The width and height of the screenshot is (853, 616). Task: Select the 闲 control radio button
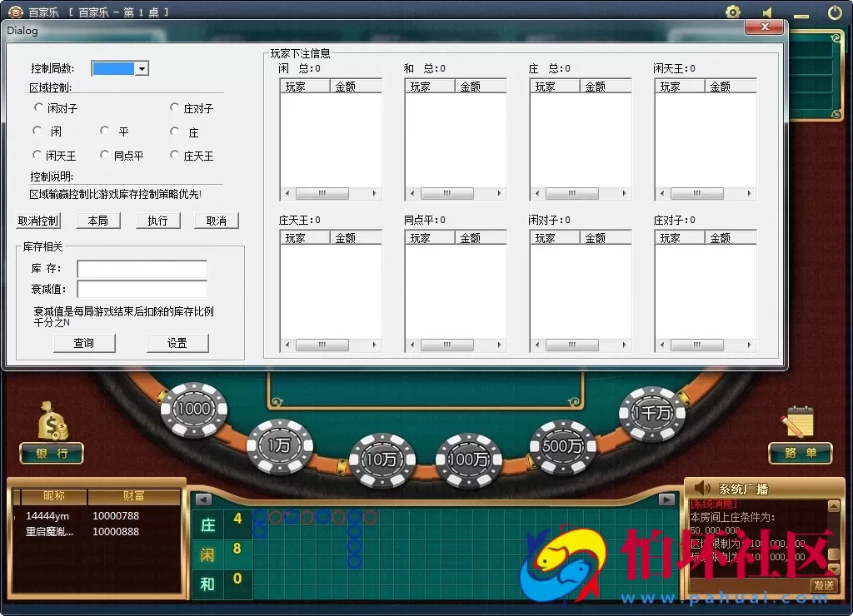coord(38,131)
